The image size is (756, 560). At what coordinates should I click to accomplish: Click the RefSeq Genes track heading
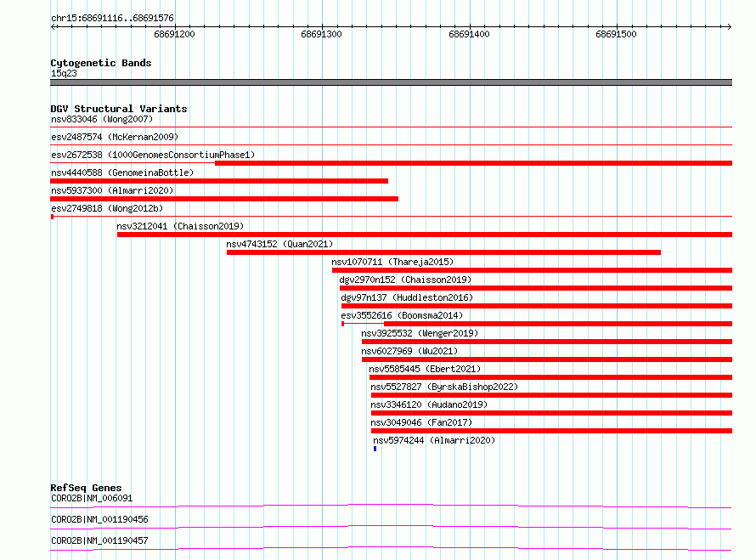86,488
